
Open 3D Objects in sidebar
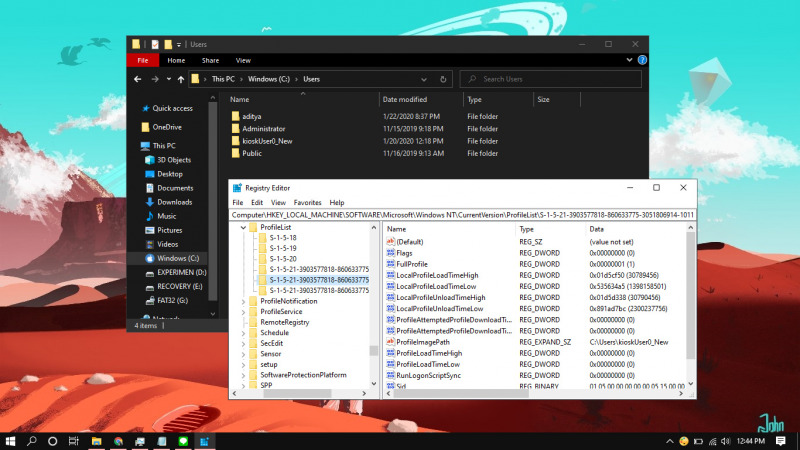[174, 160]
